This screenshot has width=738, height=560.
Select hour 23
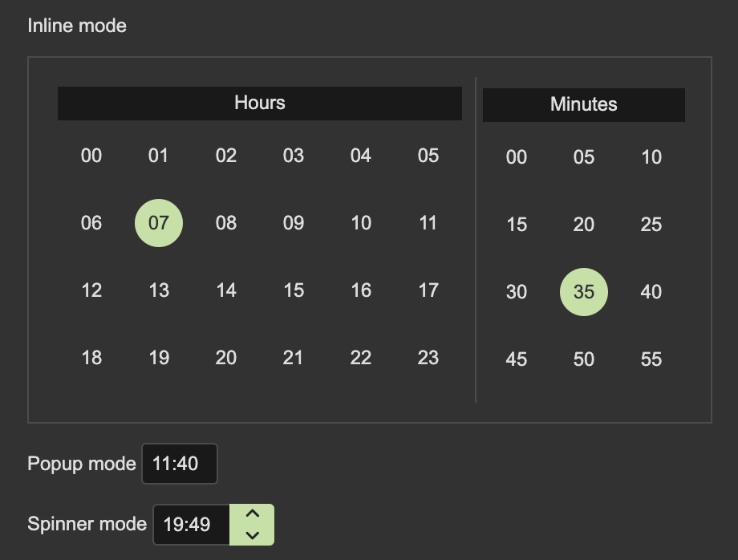coord(428,358)
